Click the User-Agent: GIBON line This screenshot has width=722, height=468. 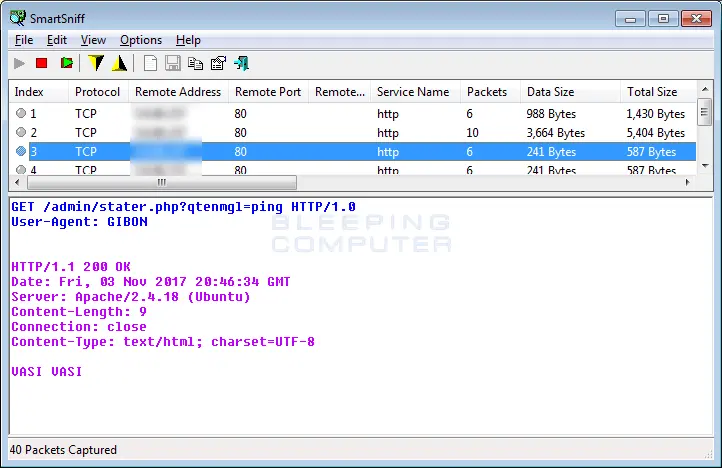[79, 222]
